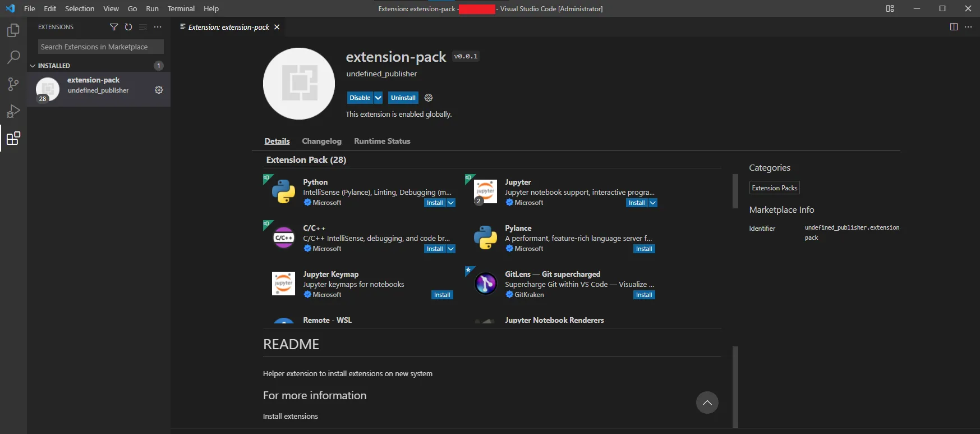Open the Source Control view
980x434 pixels.
(x=13, y=84)
